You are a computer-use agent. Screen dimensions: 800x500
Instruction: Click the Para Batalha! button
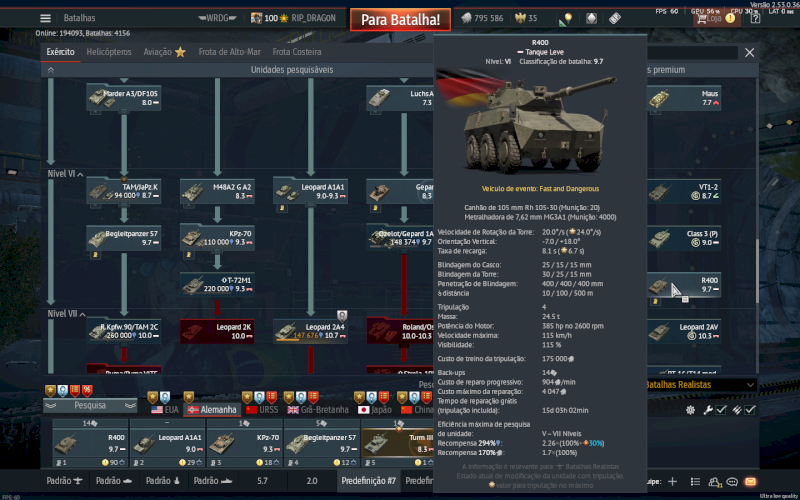(401, 19)
